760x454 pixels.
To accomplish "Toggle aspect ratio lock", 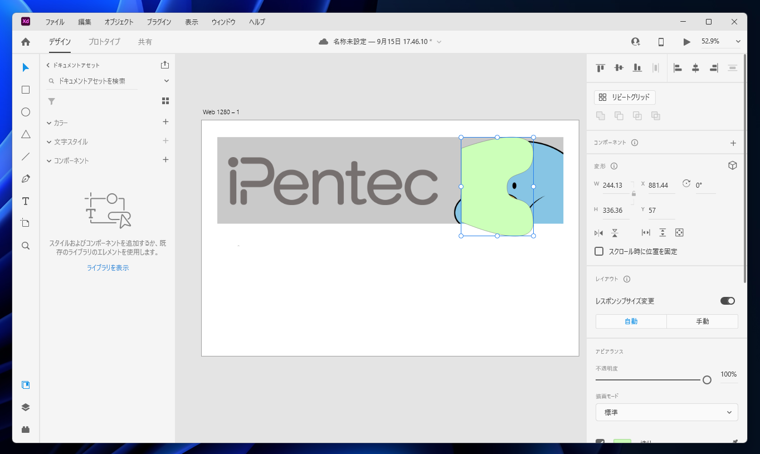I will point(633,193).
